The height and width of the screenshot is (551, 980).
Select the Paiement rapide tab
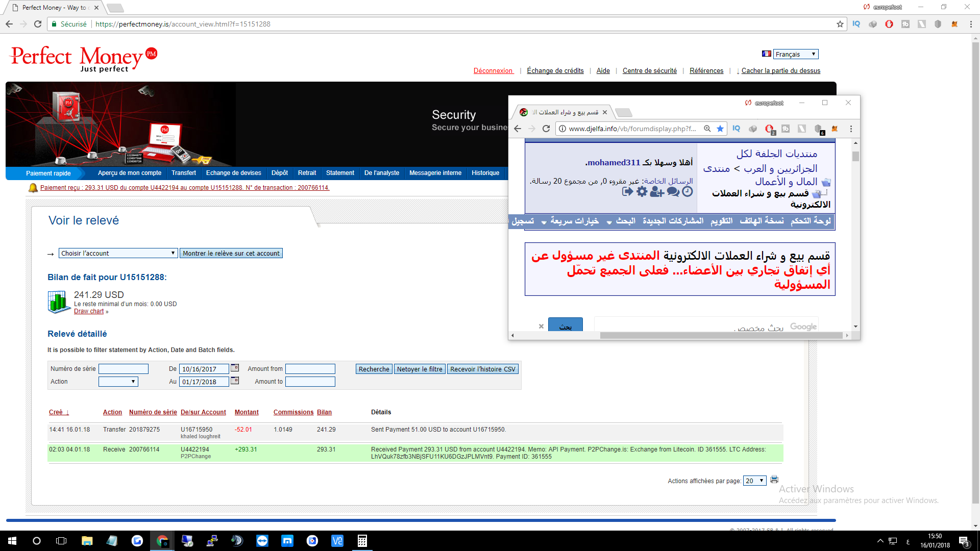[x=48, y=173]
